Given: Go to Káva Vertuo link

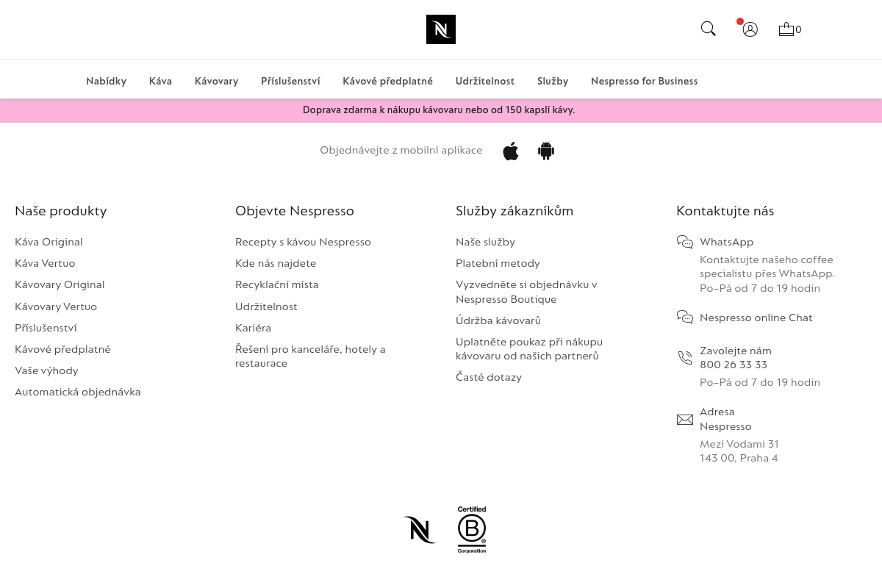Looking at the screenshot, I should pyautogui.click(x=45, y=263).
